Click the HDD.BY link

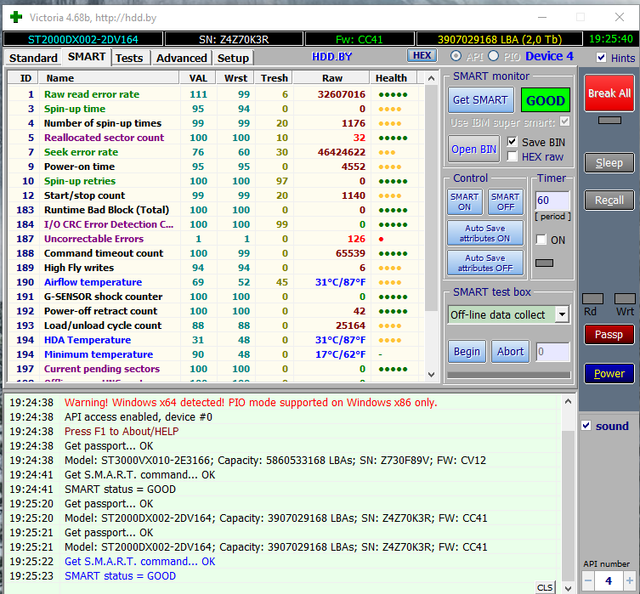pyautogui.click(x=332, y=57)
